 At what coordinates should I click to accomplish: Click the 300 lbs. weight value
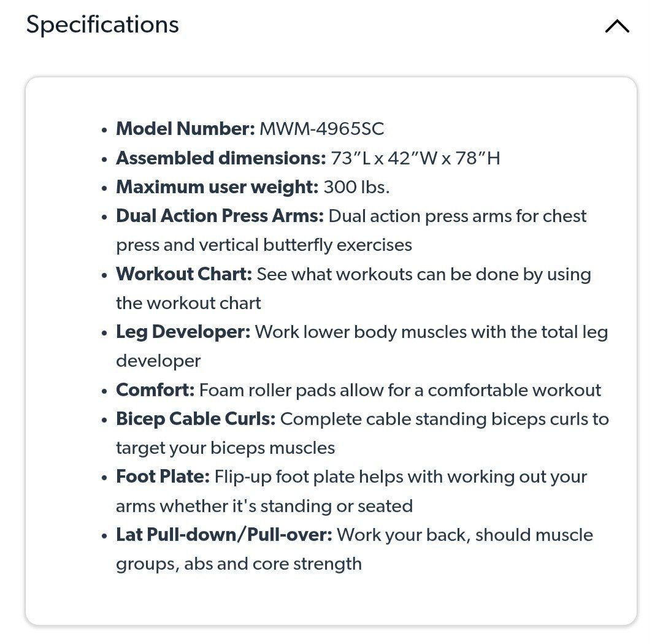click(x=356, y=187)
